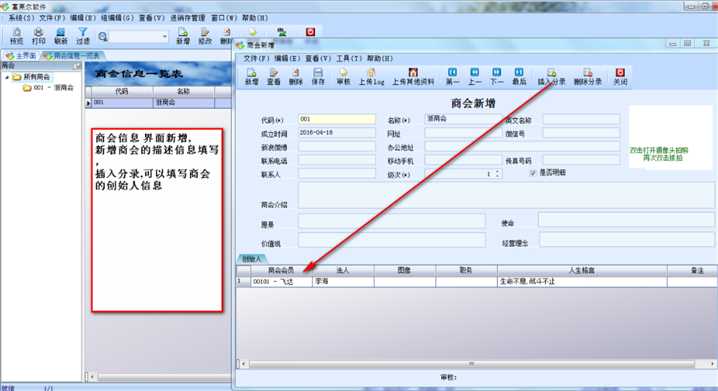Click the 微信号 input field
Screen dimensions: 718x391
pyautogui.click(x=581, y=133)
